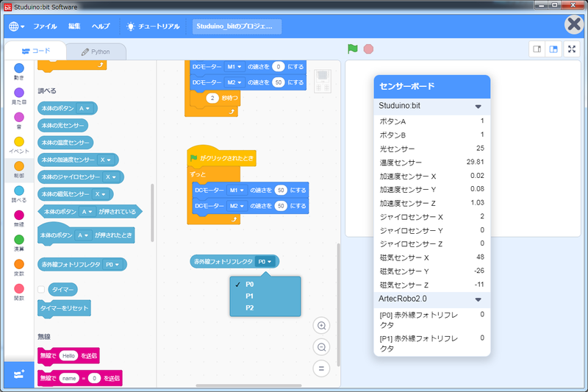Screen dimensions: 588x392
Task: Edit the 2 秒待つ value field
Action: 212,98
